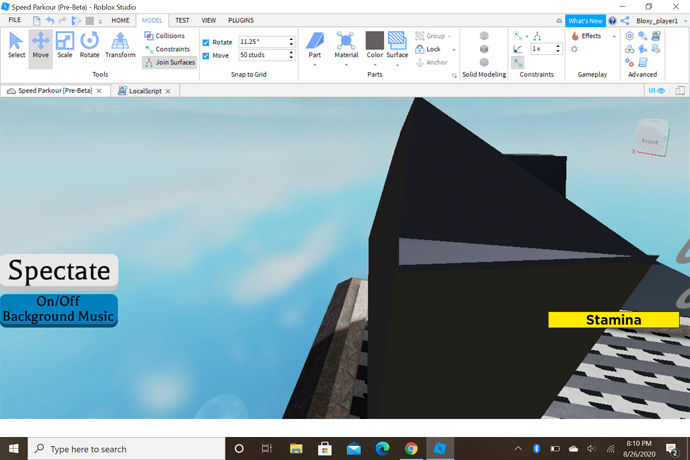Image resolution: width=690 pixels, height=460 pixels.
Task: Toggle Collisions option
Action: coord(164,36)
